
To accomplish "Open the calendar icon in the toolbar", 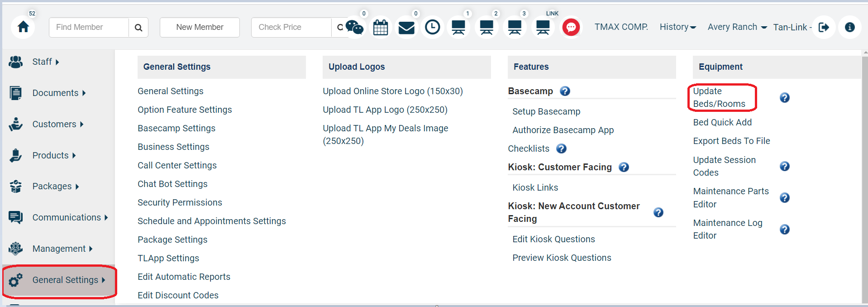I will point(381,28).
